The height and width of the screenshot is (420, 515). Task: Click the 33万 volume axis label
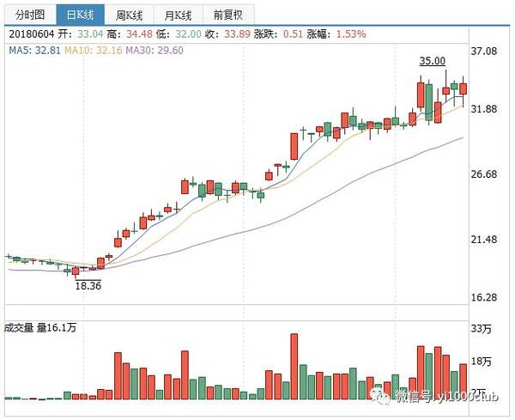click(x=482, y=328)
